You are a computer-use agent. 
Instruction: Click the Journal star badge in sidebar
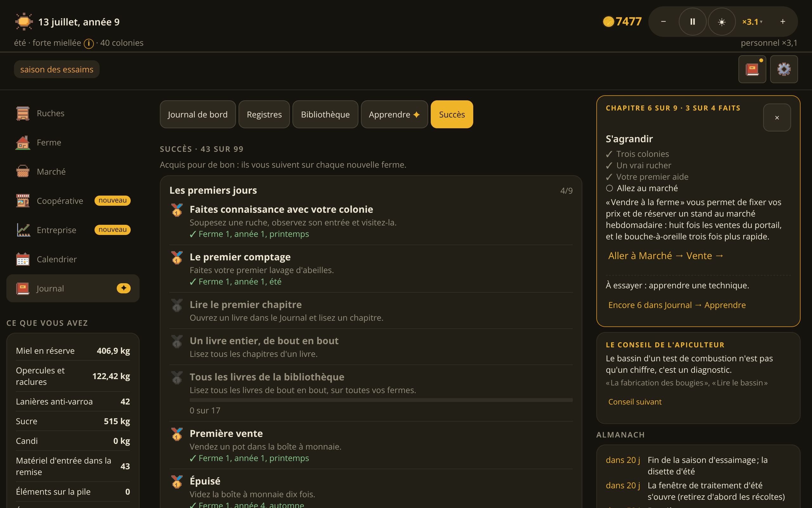click(123, 288)
